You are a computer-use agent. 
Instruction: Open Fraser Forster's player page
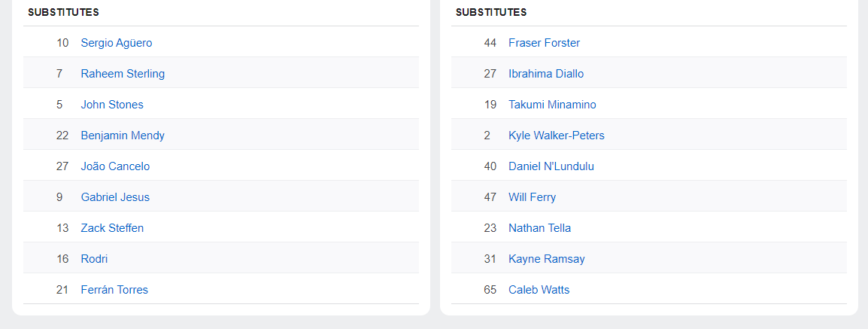[x=544, y=43]
